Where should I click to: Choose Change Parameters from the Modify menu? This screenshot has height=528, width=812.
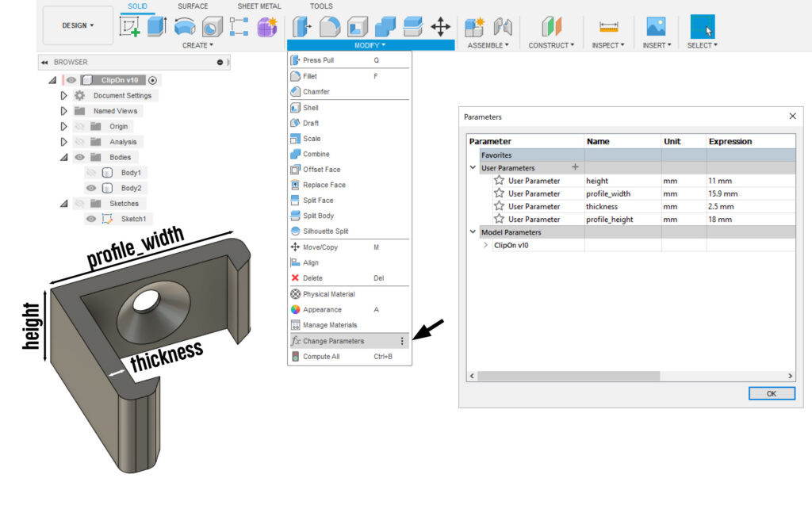pos(333,341)
